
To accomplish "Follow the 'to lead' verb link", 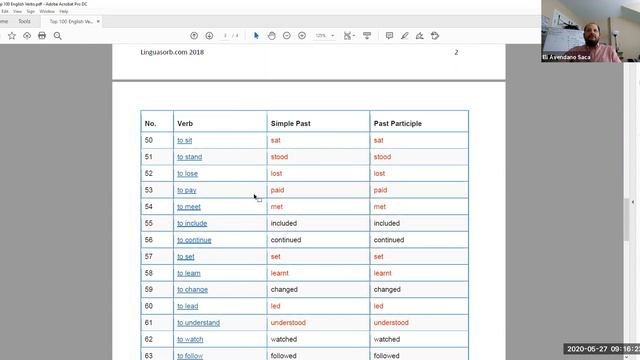I will click(187, 307).
